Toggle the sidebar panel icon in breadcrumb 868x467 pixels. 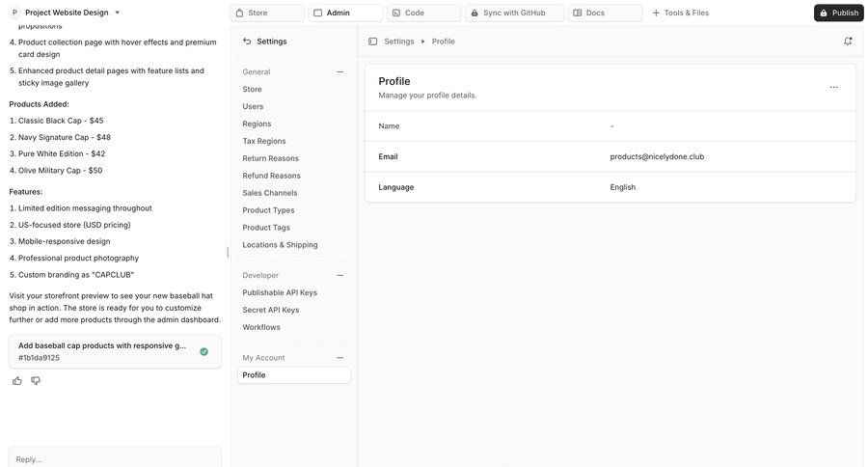(372, 41)
